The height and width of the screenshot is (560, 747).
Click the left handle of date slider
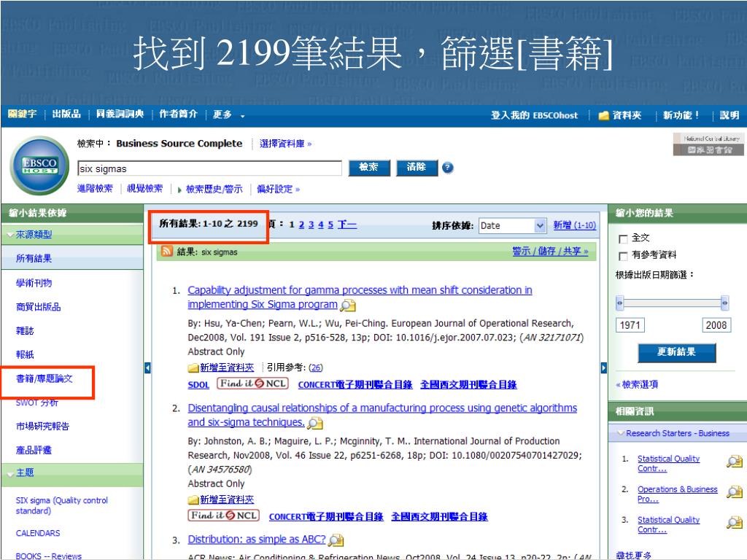[x=620, y=303]
